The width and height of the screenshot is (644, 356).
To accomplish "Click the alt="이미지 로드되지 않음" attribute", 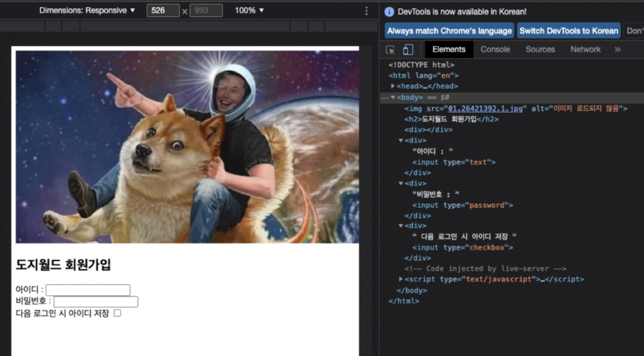I will point(576,109).
